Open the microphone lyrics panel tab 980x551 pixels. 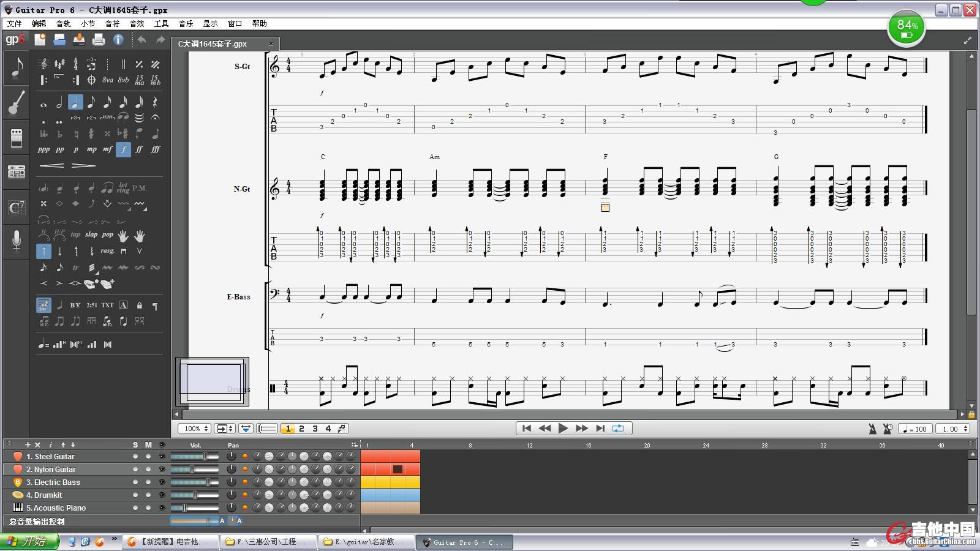pyautogui.click(x=17, y=242)
